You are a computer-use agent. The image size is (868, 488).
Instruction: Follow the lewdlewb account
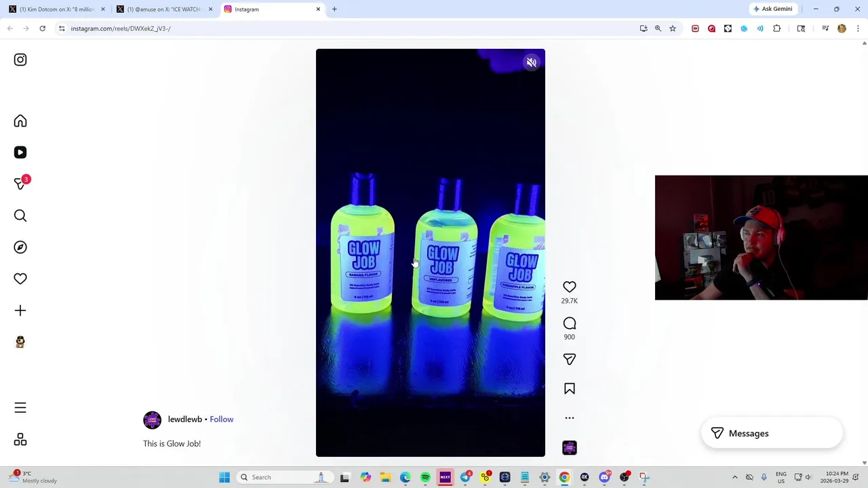[x=222, y=420]
